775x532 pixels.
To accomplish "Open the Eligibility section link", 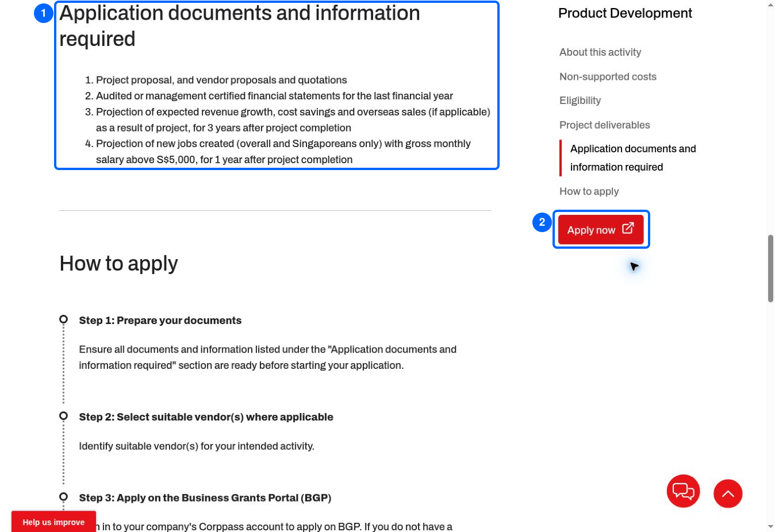I will 580,101.
